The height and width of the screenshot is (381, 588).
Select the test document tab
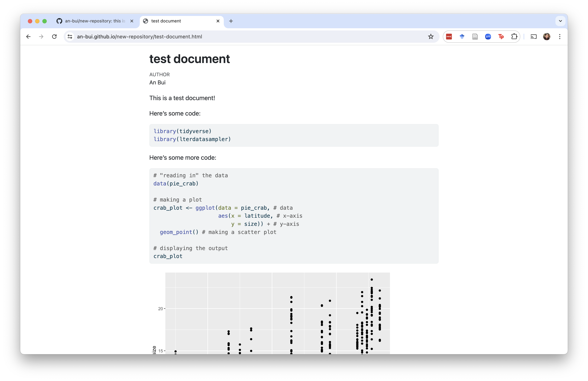pyautogui.click(x=173, y=21)
